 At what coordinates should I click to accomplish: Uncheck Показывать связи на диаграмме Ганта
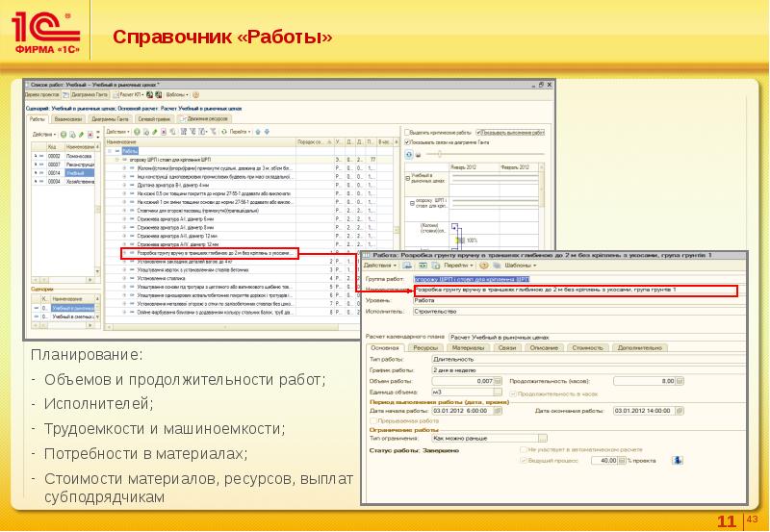(407, 141)
